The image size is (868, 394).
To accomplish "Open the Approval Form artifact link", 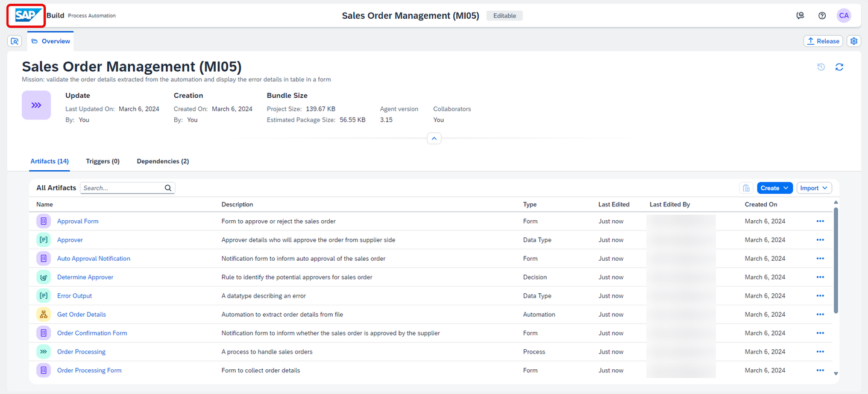I will [78, 221].
